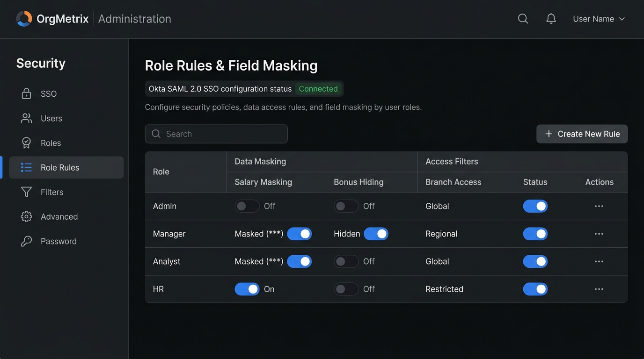Click the Users people icon
The image size is (644, 359).
pos(27,118)
